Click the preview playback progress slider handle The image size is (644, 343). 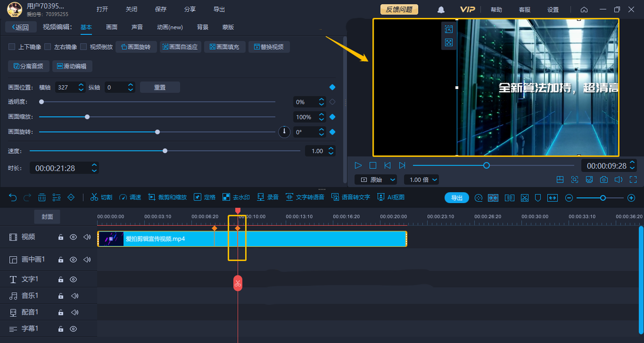tap(487, 166)
